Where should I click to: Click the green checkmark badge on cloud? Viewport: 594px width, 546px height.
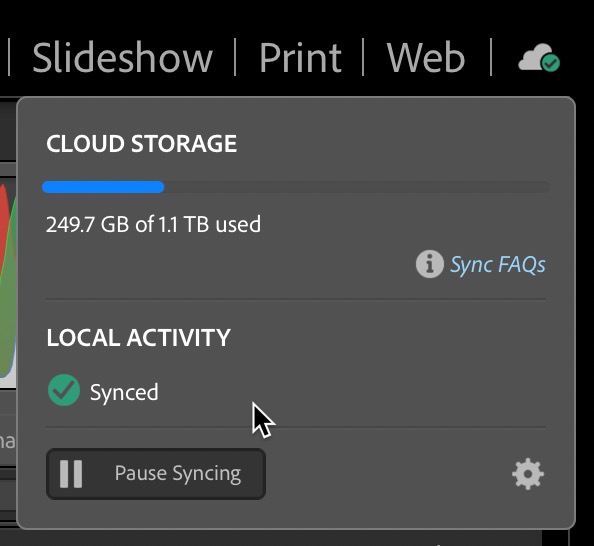pos(550,63)
